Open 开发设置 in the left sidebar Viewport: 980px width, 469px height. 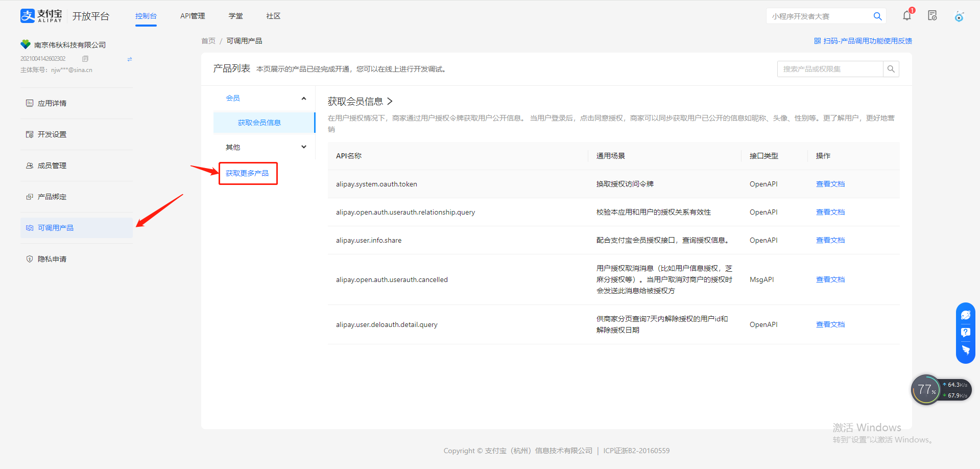52,134
